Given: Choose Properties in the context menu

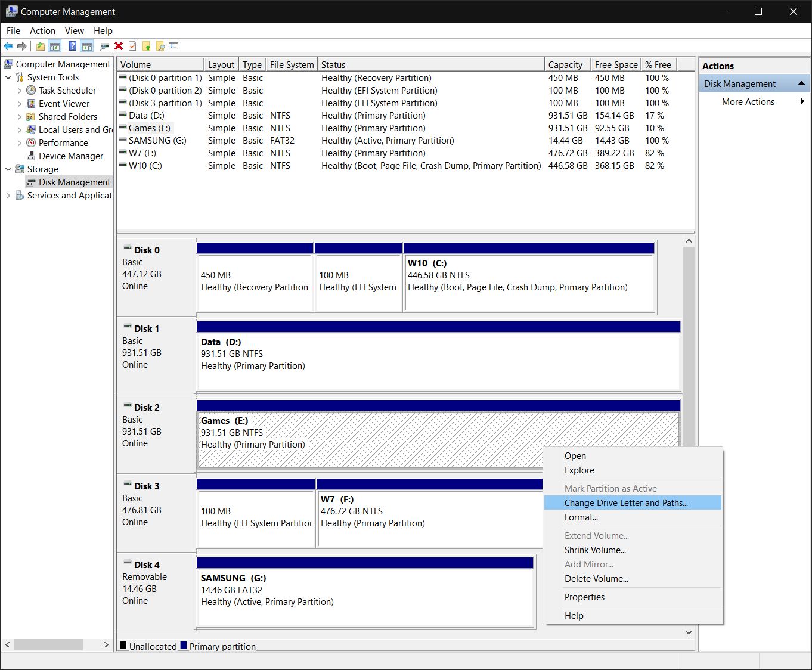Looking at the screenshot, I should pos(633,597).
